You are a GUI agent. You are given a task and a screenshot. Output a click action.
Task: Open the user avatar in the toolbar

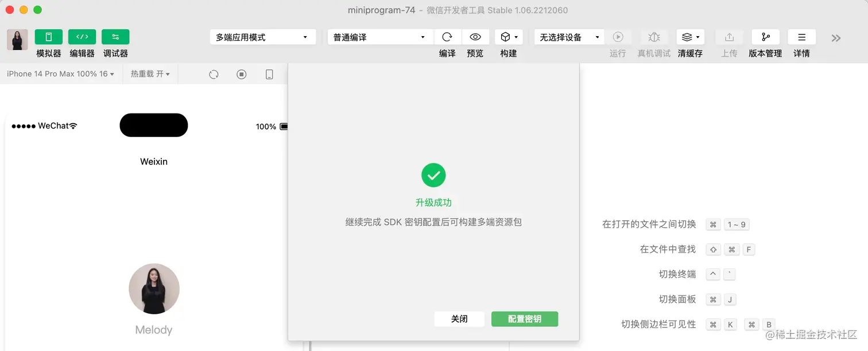pos(17,40)
